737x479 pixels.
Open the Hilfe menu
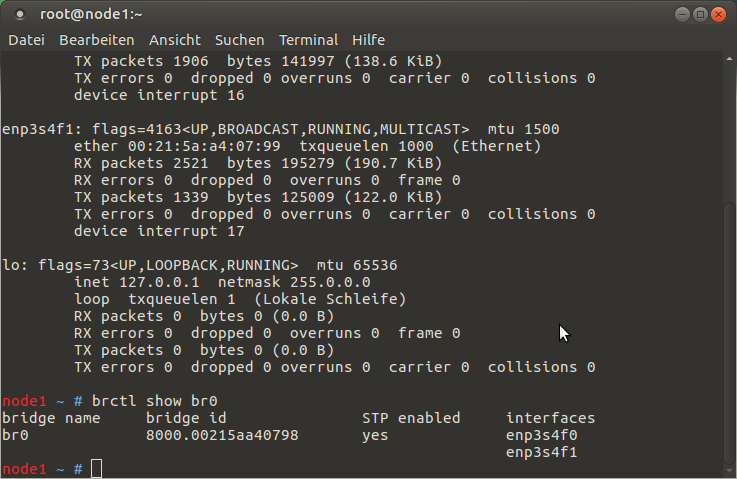tap(368, 40)
